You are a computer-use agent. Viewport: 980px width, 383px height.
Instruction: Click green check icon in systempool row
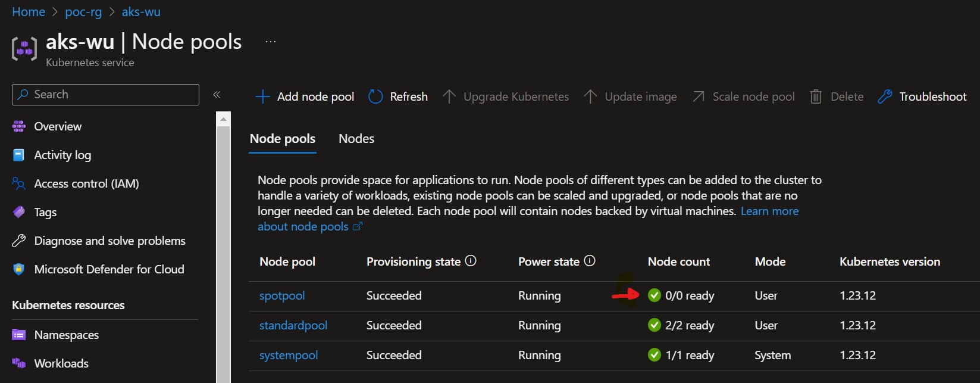pos(655,355)
